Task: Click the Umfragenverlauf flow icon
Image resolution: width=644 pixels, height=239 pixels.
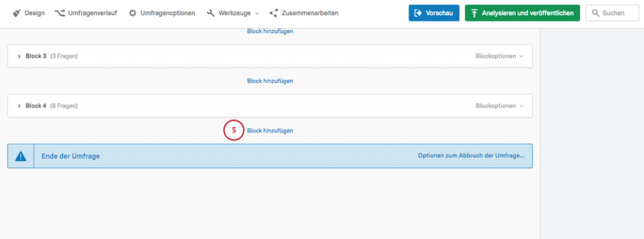Action: tap(60, 13)
